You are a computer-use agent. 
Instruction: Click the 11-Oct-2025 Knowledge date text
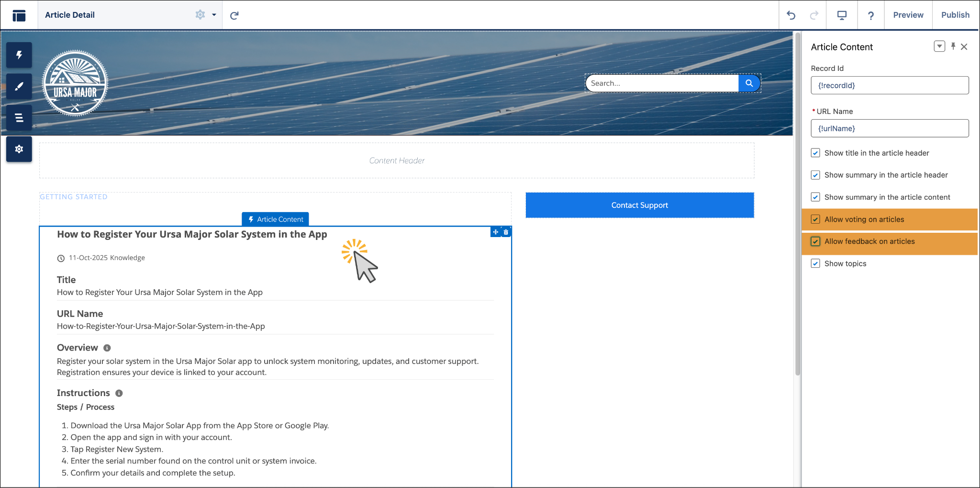(x=107, y=258)
